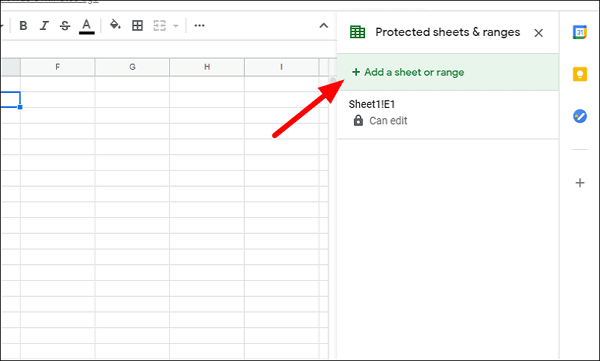Click the lock icon beside Can edit
The height and width of the screenshot is (361, 600).
tap(358, 121)
